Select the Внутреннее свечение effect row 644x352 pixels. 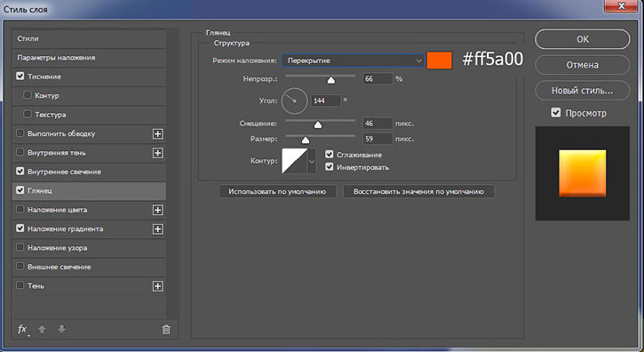[x=89, y=172]
